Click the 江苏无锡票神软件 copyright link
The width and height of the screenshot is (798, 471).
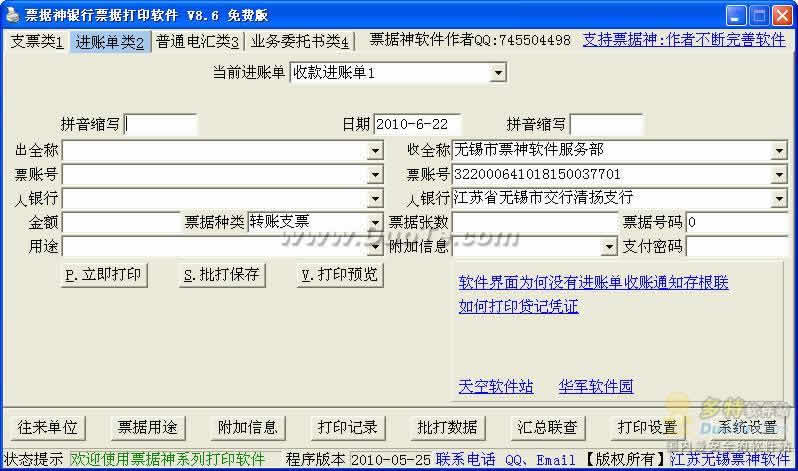[x=730, y=459]
